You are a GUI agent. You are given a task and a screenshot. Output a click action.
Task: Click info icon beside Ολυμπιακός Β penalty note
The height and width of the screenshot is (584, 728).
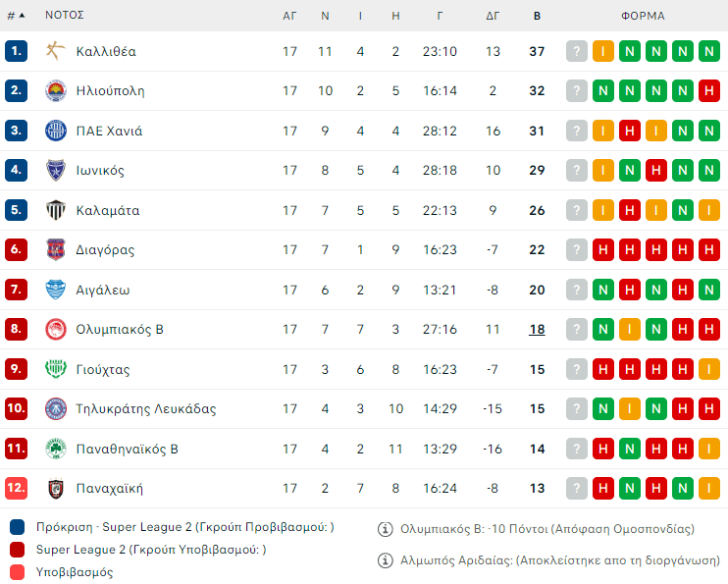tap(386, 529)
